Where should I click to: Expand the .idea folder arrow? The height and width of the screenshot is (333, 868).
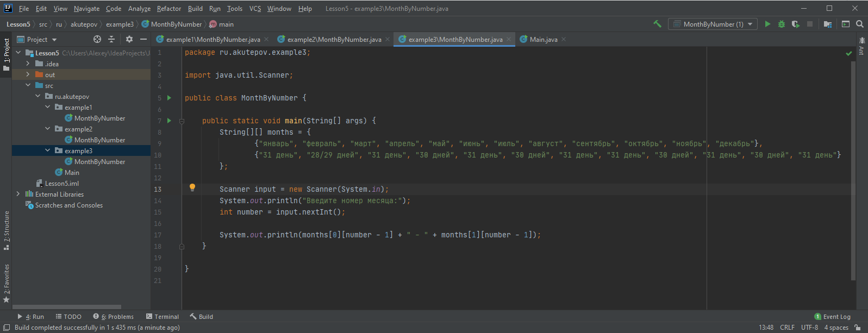(x=28, y=64)
